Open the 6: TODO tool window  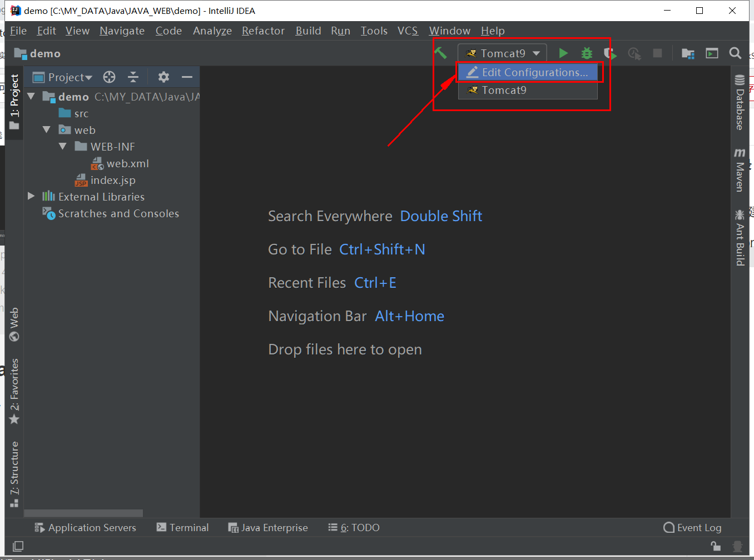pyautogui.click(x=354, y=528)
